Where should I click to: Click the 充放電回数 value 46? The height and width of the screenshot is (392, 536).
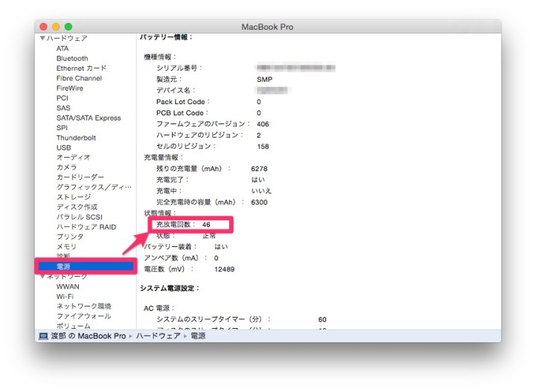point(206,225)
